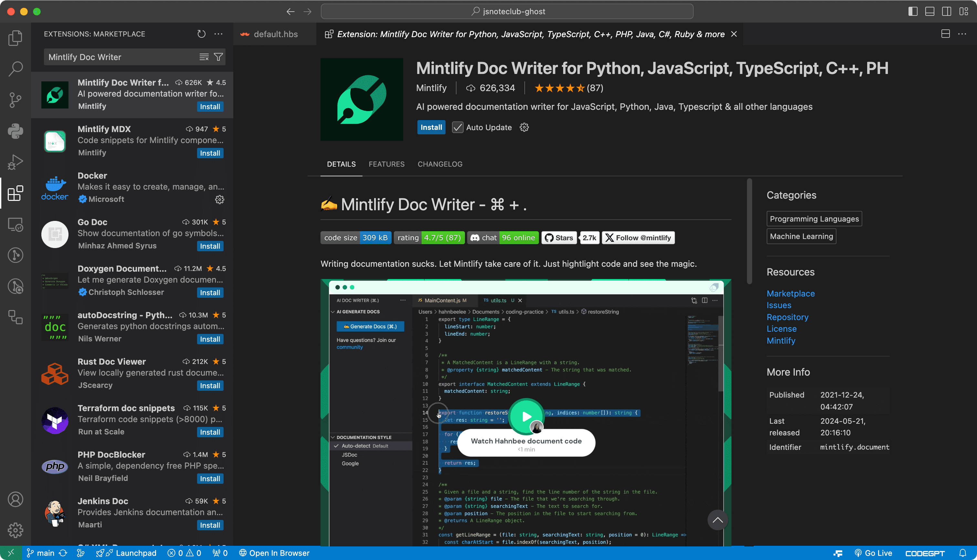Synchronize changes in status bar
This screenshot has height=560, width=977.
(x=63, y=553)
